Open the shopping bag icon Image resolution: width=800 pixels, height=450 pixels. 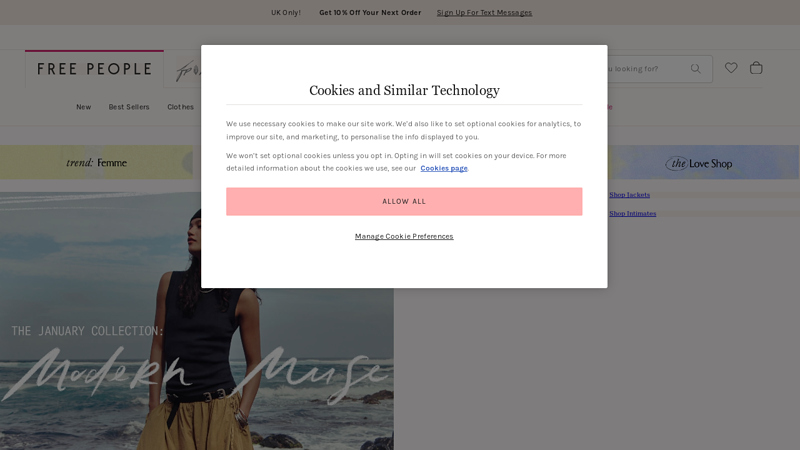pyautogui.click(x=756, y=68)
